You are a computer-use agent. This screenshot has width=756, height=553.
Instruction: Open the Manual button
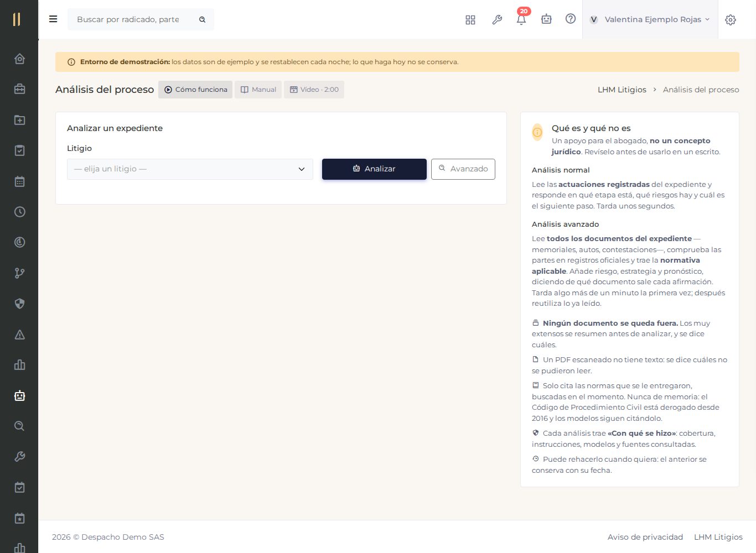click(x=258, y=90)
